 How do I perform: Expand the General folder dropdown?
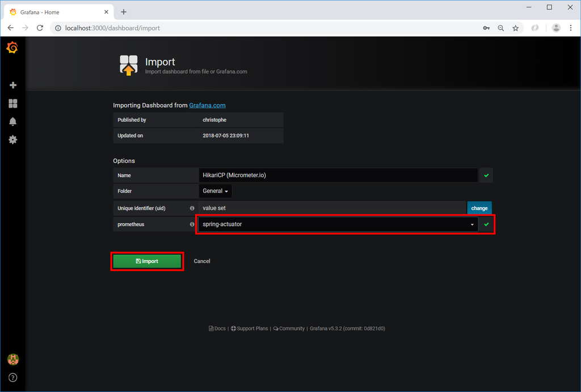215,191
